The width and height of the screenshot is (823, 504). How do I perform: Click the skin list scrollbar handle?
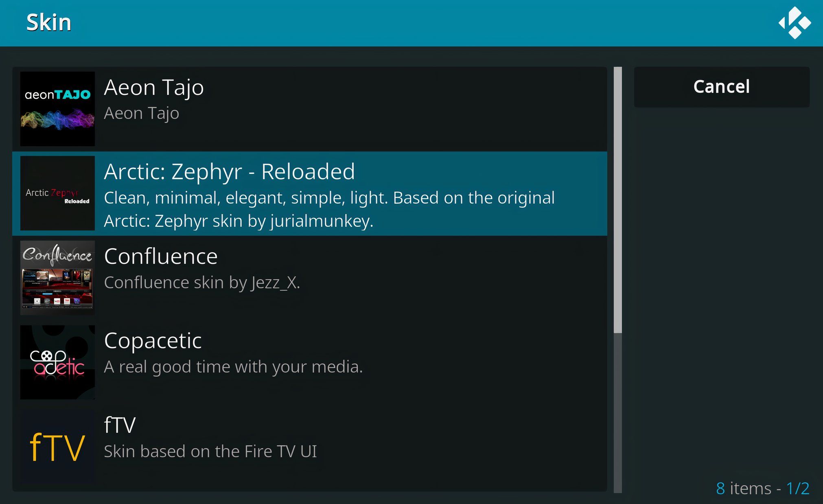[x=618, y=199]
